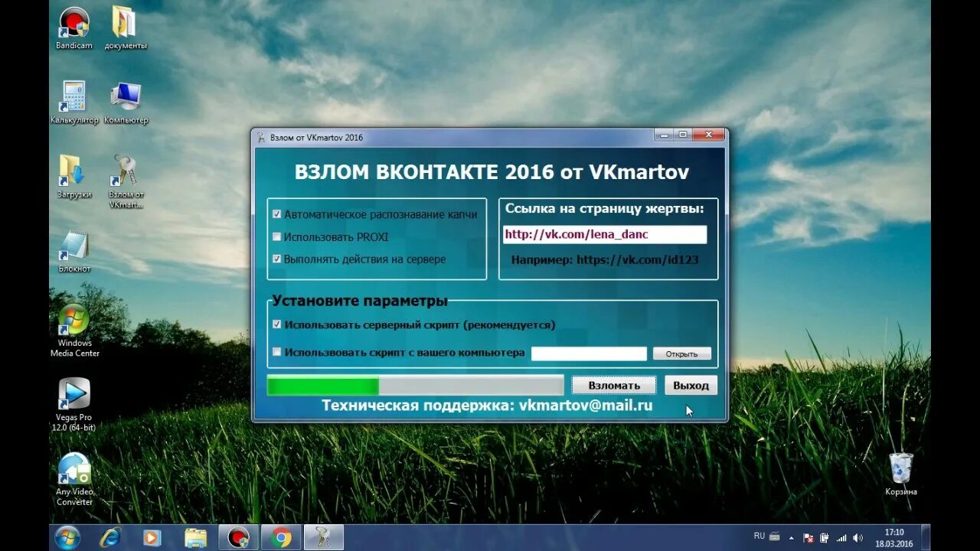Image resolution: width=980 pixels, height=551 pixels.
Task: Open Any Video Converter desktop shortcut
Action: click(x=74, y=479)
